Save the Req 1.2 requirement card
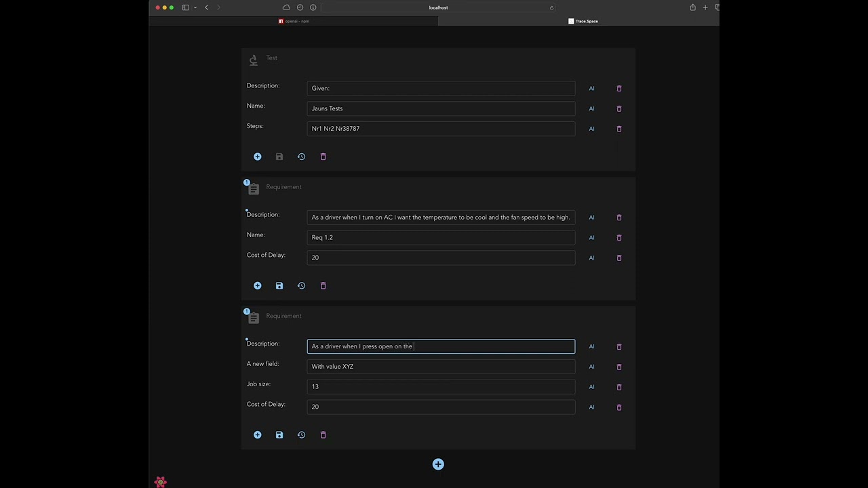868x488 pixels. tap(279, 286)
